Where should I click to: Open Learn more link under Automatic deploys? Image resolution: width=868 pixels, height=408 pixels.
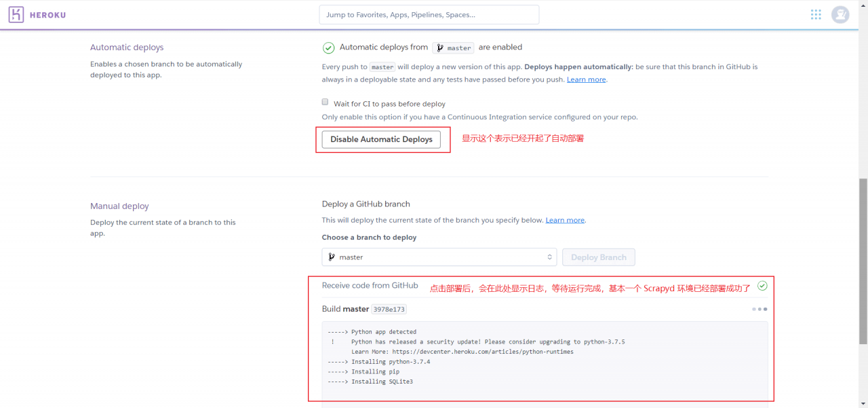tap(586, 79)
